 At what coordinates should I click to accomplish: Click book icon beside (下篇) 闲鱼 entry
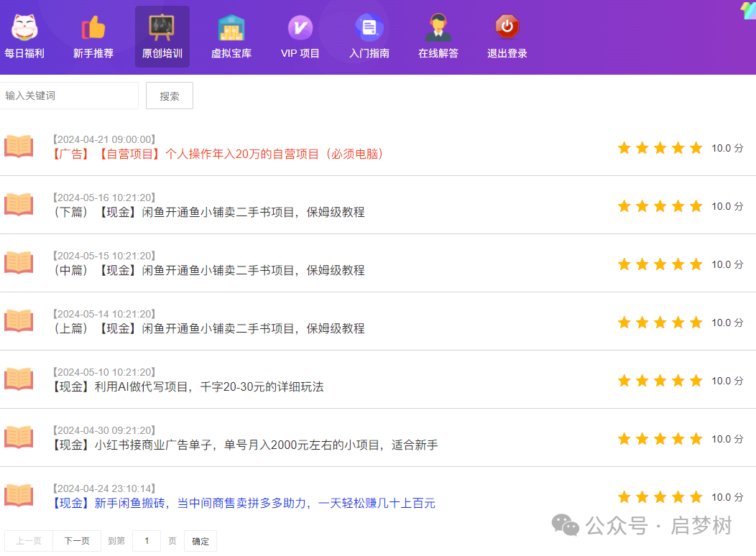pos(19,205)
